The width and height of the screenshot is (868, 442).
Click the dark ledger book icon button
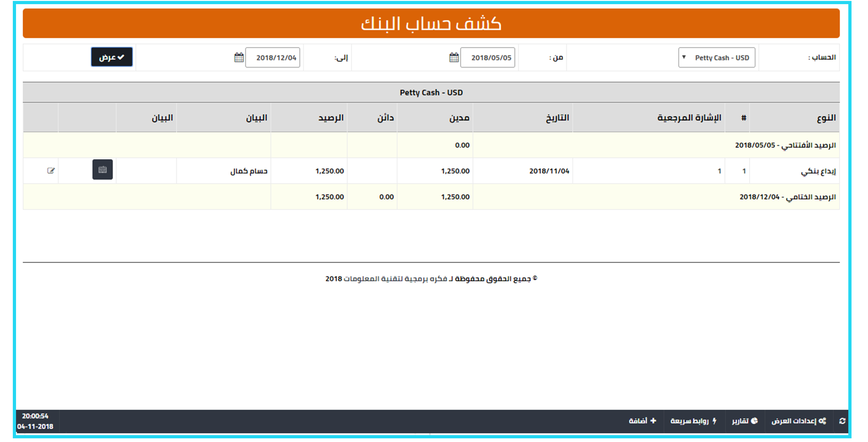click(102, 169)
